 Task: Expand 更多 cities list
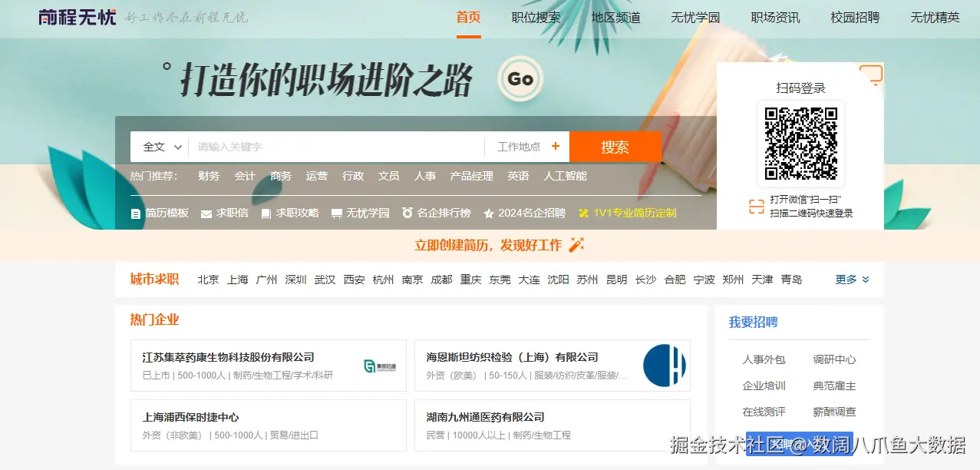pyautogui.click(x=853, y=280)
